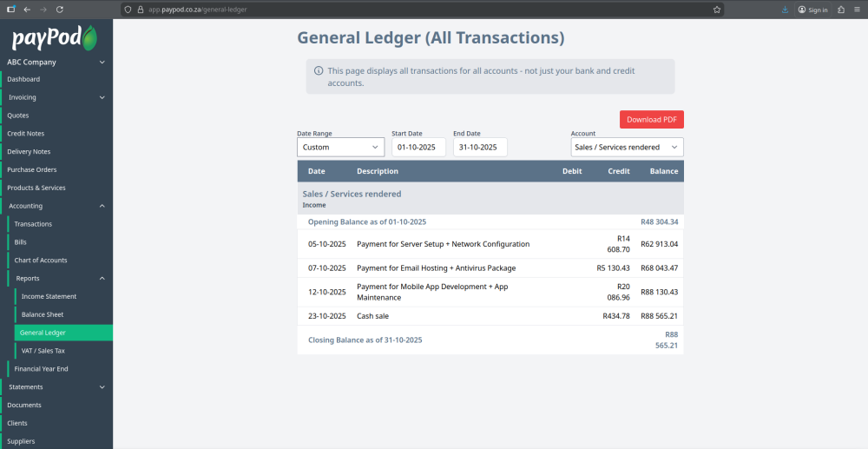Click the Description column header
Image resolution: width=868 pixels, height=449 pixels.
(x=378, y=171)
